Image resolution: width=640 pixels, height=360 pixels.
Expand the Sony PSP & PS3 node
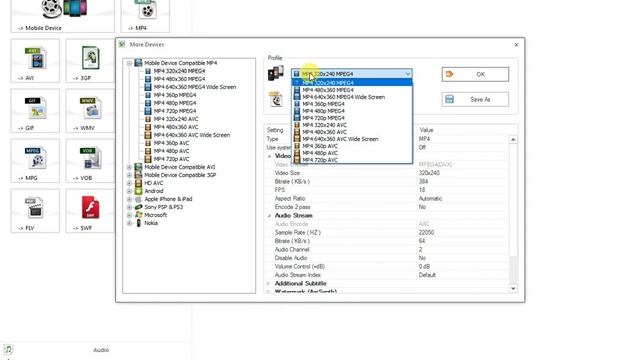(x=129, y=207)
